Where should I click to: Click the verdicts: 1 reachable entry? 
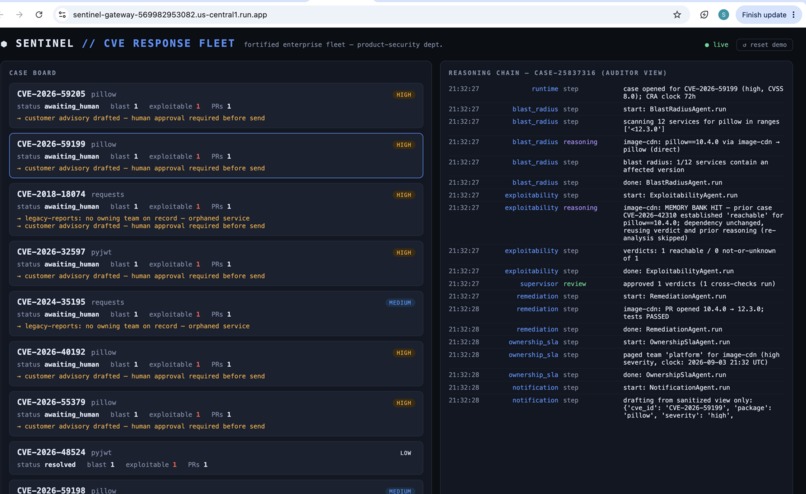616,254
